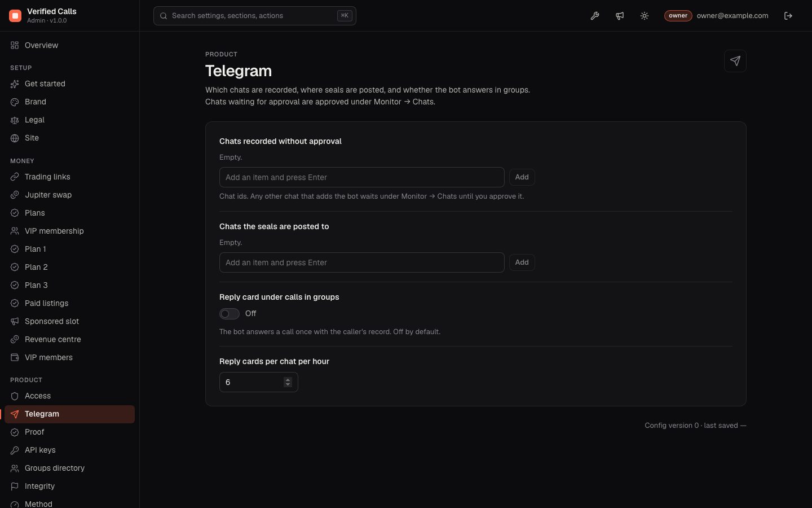812x508 pixels.
Task: Click owner@example.com account email
Action: 732,16
